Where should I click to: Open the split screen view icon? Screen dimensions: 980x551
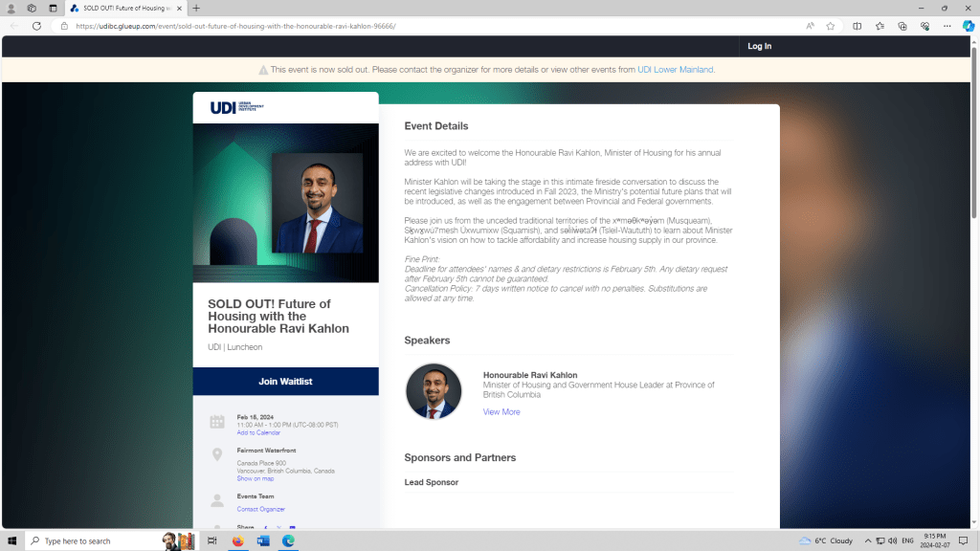click(857, 26)
